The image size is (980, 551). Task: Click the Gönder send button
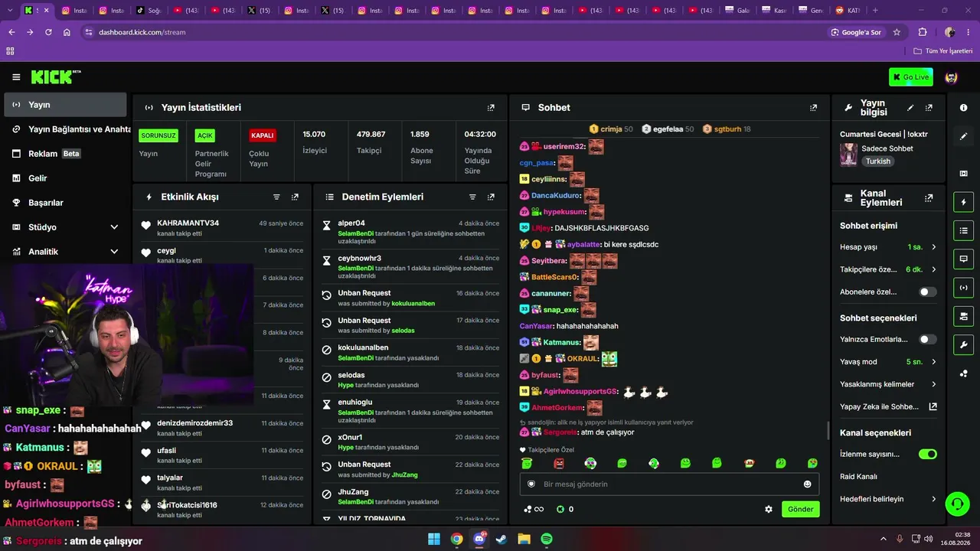click(x=801, y=509)
